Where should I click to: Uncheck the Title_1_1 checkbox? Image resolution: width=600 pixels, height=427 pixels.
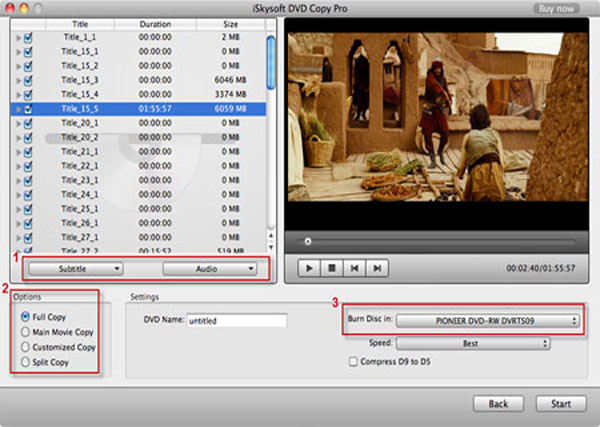[28, 37]
